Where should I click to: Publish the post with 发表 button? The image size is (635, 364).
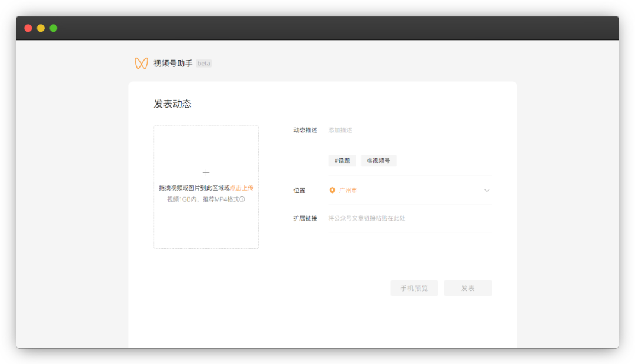coord(468,288)
